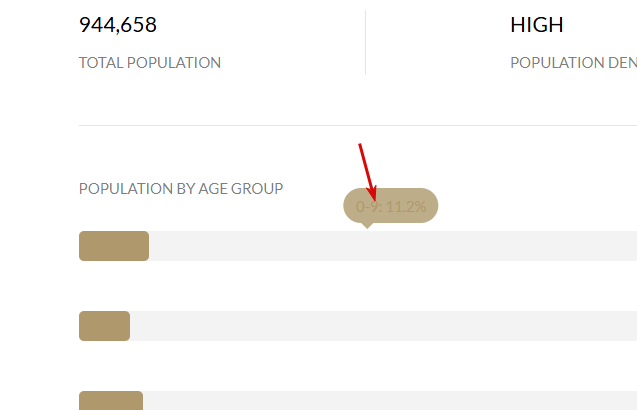Viewport: 637px width, 410px height.
Task: Select the filled segment of the third age bar
Action: point(111,401)
